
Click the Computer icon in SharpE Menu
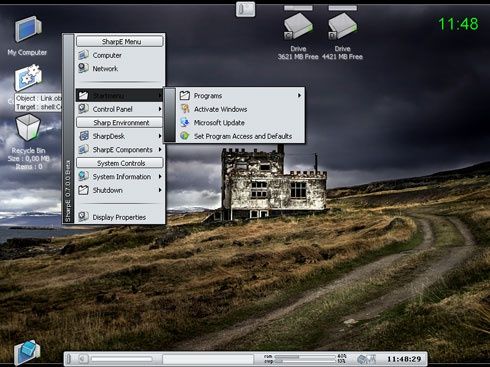(83, 55)
